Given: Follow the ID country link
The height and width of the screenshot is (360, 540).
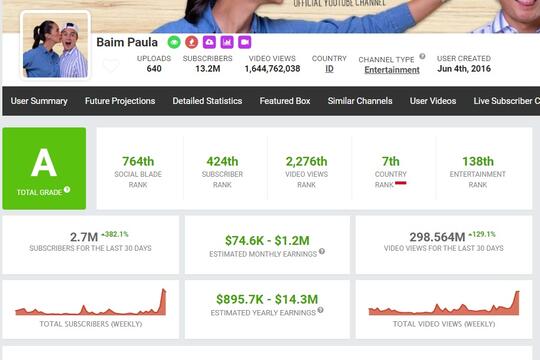Looking at the screenshot, I should (329, 69).
